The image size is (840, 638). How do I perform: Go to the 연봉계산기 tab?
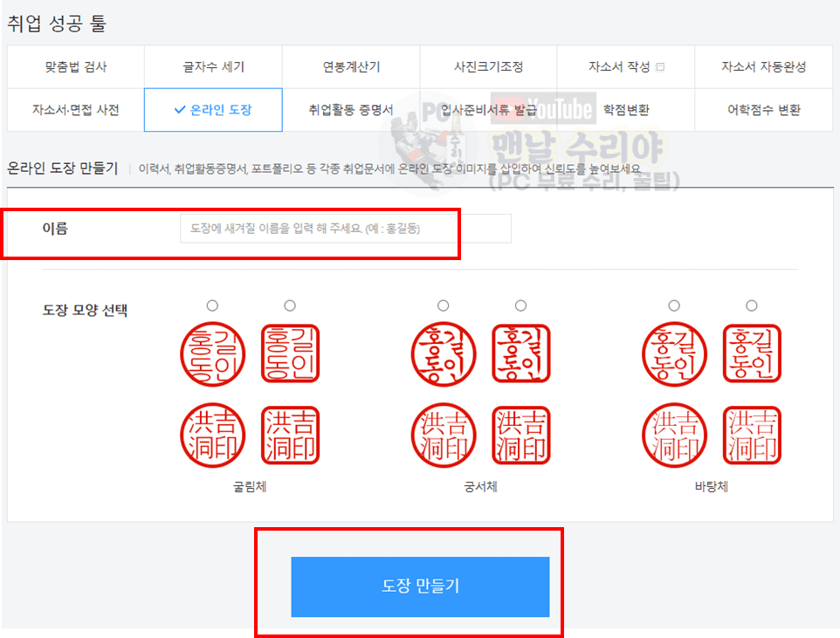(x=351, y=67)
